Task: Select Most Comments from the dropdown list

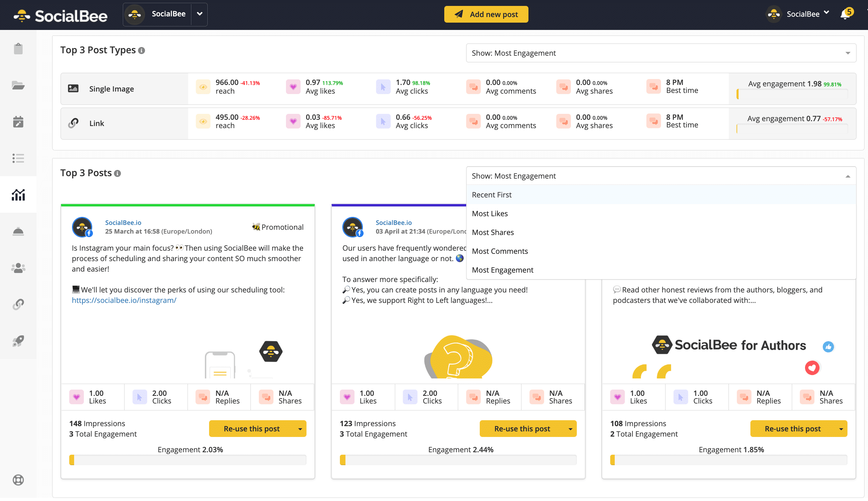Action: (x=661, y=251)
